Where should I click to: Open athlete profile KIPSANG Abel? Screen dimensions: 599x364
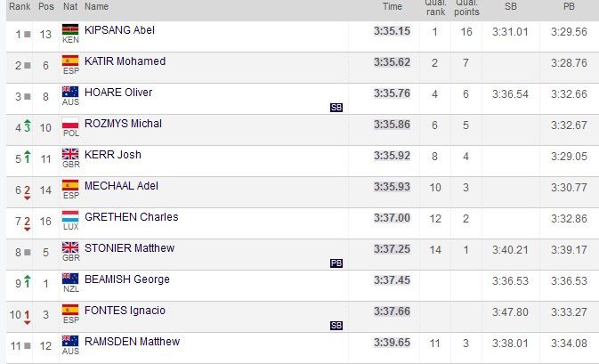coord(119,30)
